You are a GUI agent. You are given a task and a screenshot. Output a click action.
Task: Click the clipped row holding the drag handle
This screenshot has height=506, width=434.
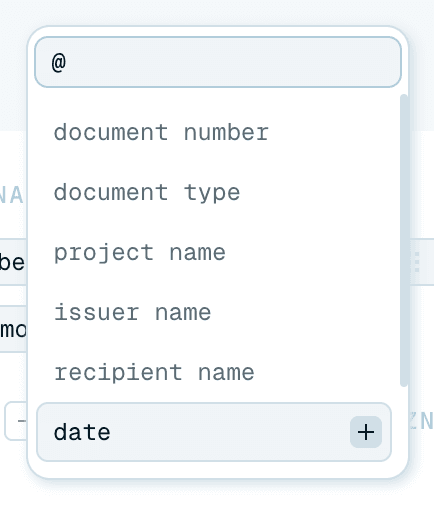[421, 262]
